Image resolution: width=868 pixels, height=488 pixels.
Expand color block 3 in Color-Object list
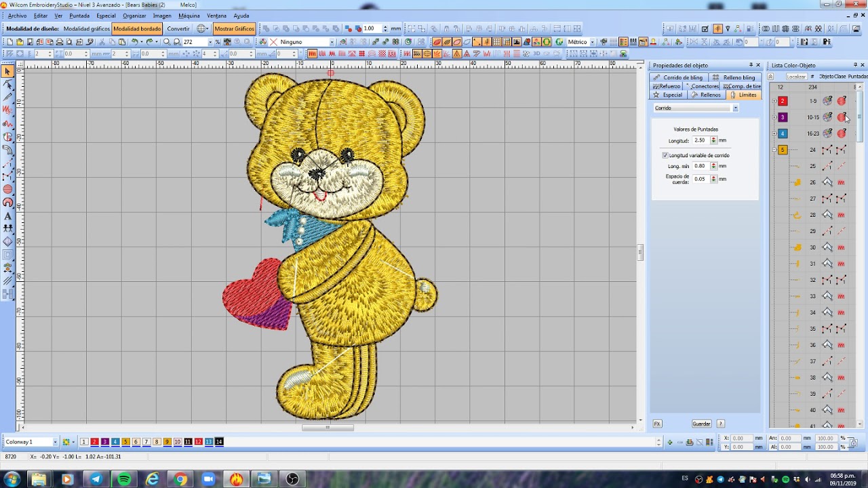[774, 117]
